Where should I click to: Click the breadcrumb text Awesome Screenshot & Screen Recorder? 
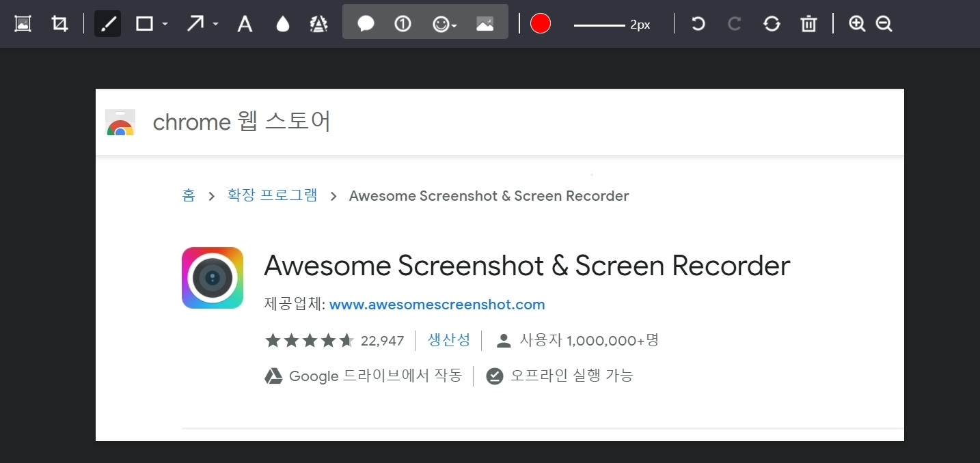(489, 196)
